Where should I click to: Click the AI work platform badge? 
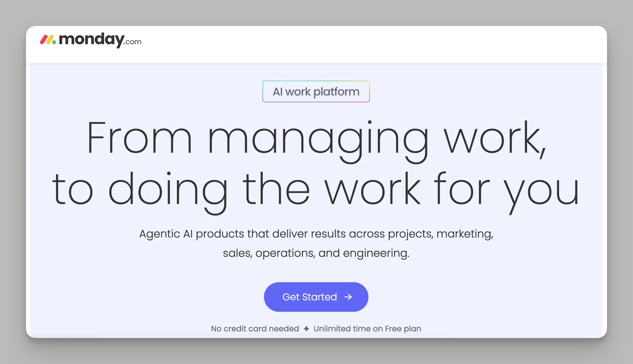click(316, 91)
